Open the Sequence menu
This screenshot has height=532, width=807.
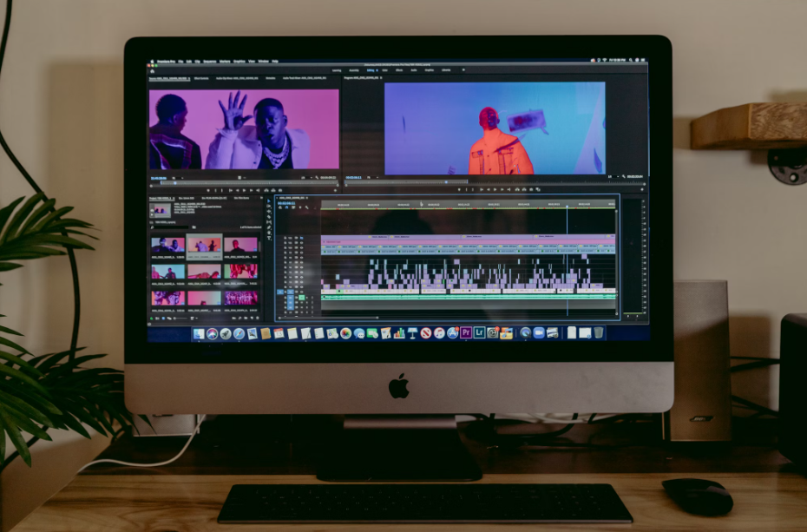click(x=209, y=62)
